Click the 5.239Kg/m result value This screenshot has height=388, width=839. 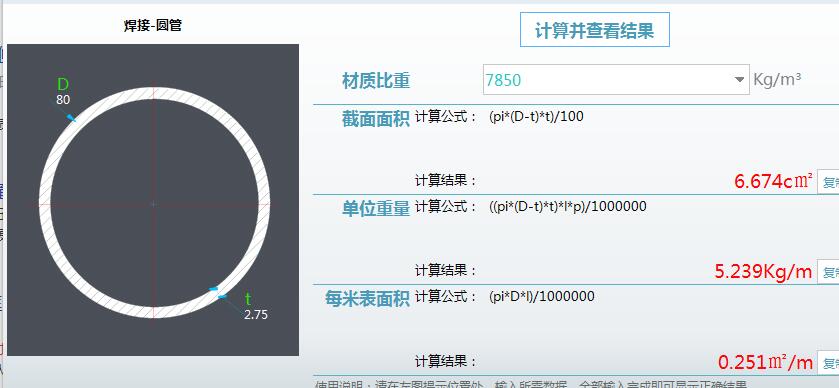click(764, 271)
